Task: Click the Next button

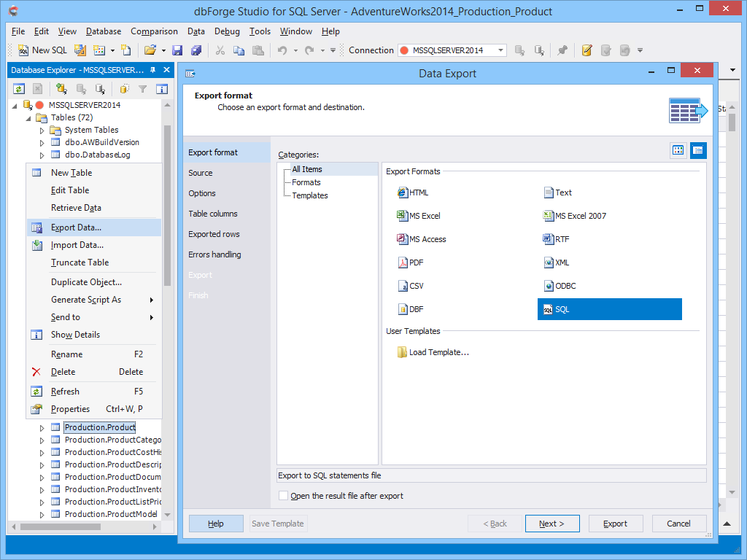Action: (x=552, y=524)
